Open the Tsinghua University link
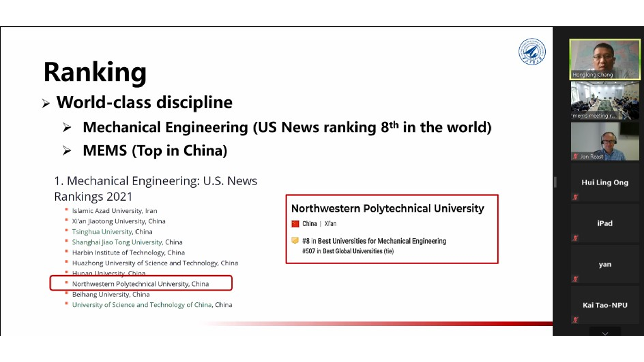The width and height of the screenshot is (644, 362). [102, 232]
